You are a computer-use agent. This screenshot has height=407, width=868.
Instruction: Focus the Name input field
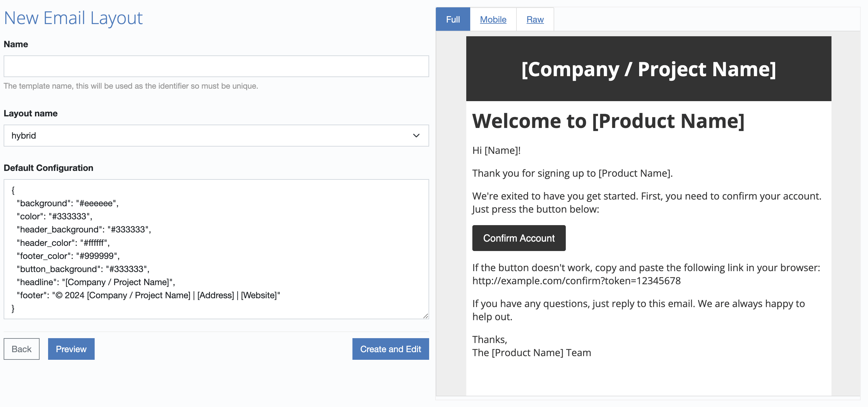click(x=216, y=66)
